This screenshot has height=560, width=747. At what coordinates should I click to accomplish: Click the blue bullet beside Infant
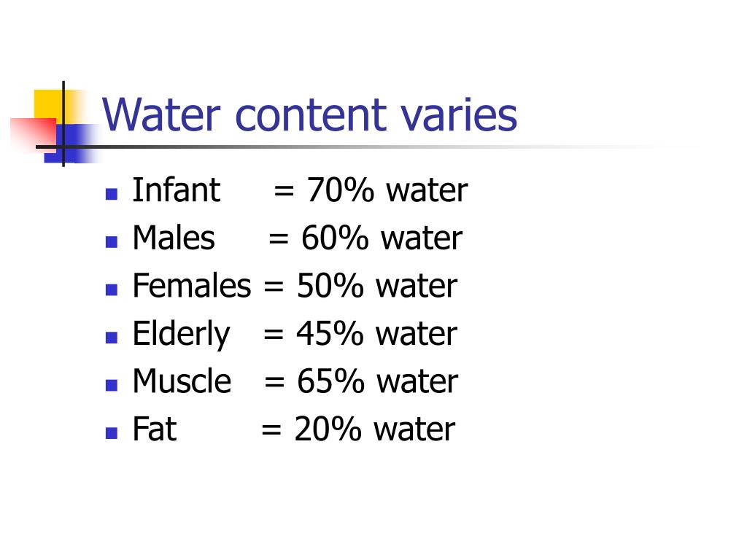[112, 194]
